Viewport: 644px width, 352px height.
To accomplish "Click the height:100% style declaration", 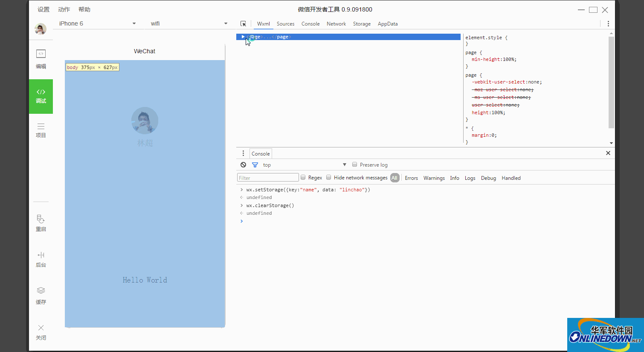I will pos(488,113).
